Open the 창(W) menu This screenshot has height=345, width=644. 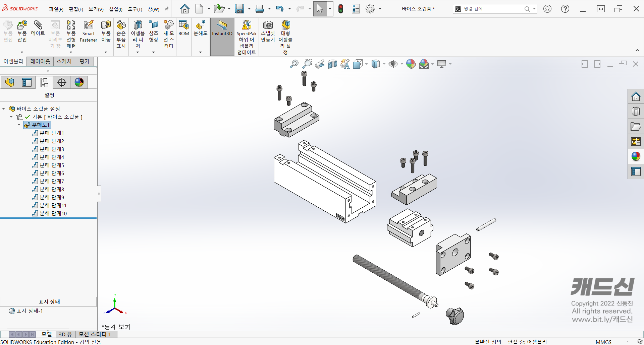(x=153, y=9)
